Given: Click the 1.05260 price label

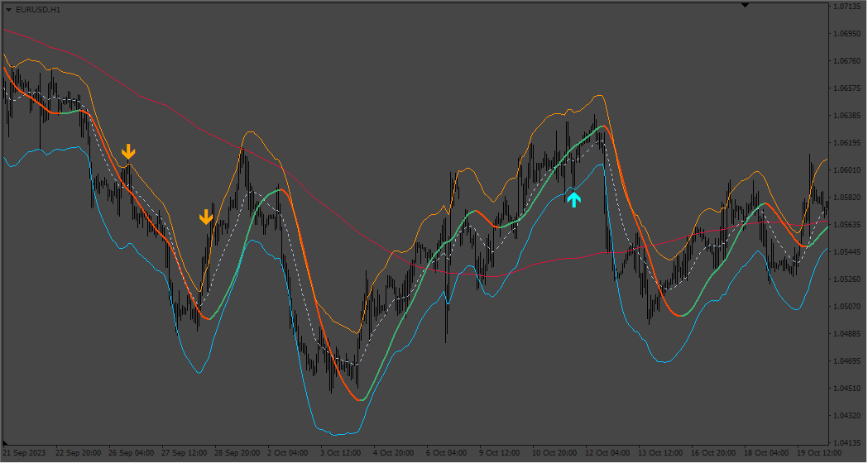Looking at the screenshot, I should pos(847,279).
